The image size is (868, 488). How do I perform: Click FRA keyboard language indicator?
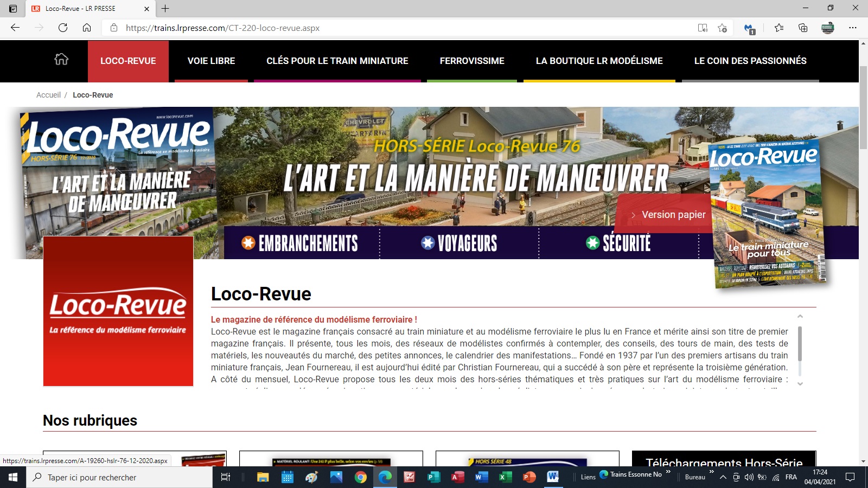(791, 477)
